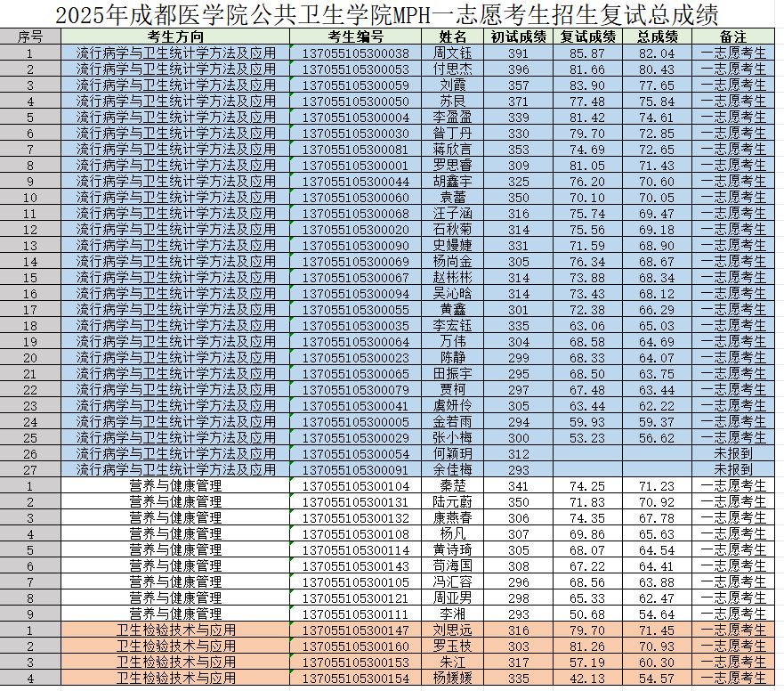This screenshot has height=691, width=784.
Task: Select the 备注 header cell
Action: [x=733, y=37]
